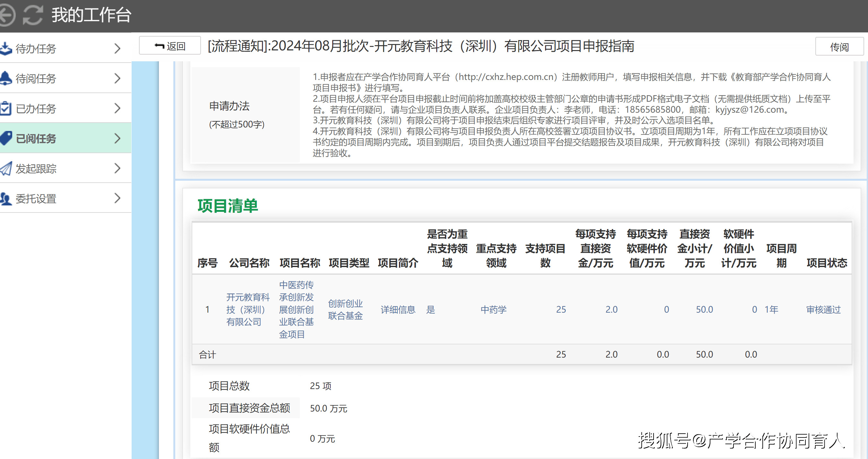Screen dimensions: 868x459
Task: Click the 项目类型 column header
Action: click(x=349, y=263)
